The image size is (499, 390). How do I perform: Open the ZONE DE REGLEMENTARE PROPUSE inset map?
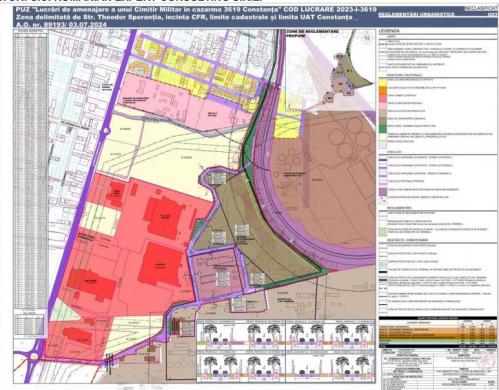[x=331, y=70]
